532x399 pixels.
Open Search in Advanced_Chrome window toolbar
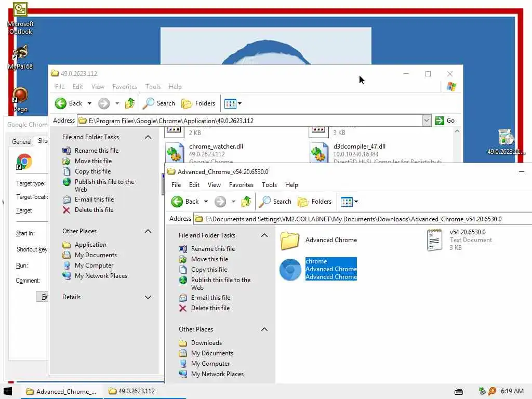[x=275, y=202]
